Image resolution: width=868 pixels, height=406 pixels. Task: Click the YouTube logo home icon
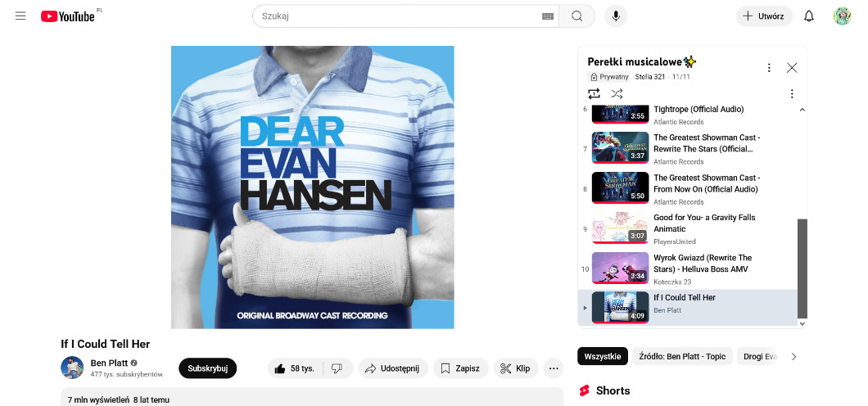click(x=68, y=16)
